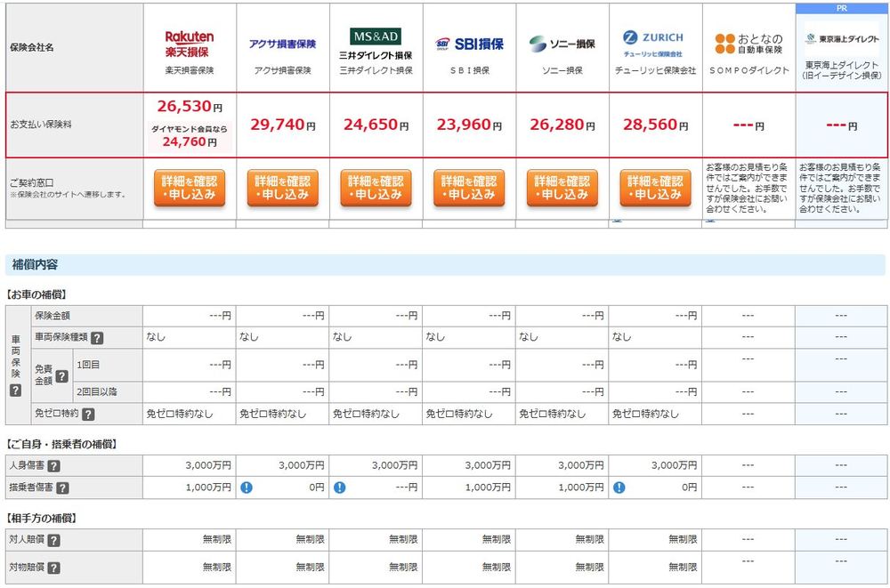Open 三井ダイレクト損保 details and apply button
The width and height of the screenshot is (890, 588).
pyautogui.click(x=376, y=188)
